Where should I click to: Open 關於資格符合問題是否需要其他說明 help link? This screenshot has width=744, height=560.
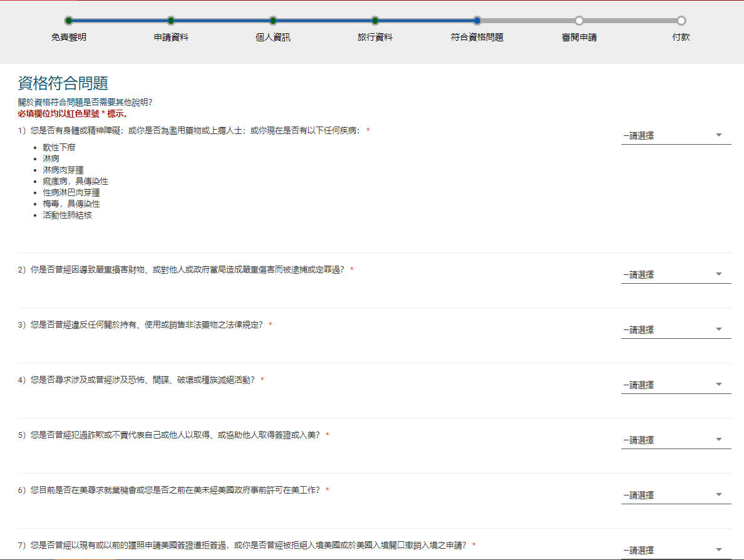click(85, 102)
